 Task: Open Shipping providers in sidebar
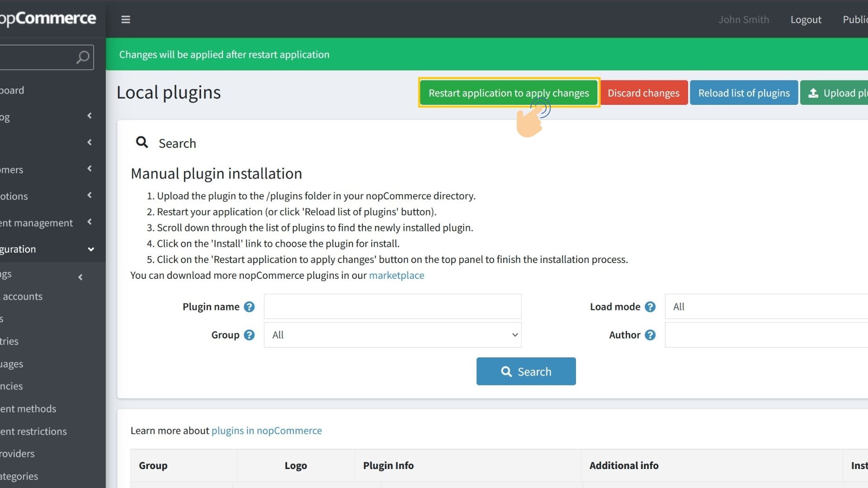(x=17, y=454)
